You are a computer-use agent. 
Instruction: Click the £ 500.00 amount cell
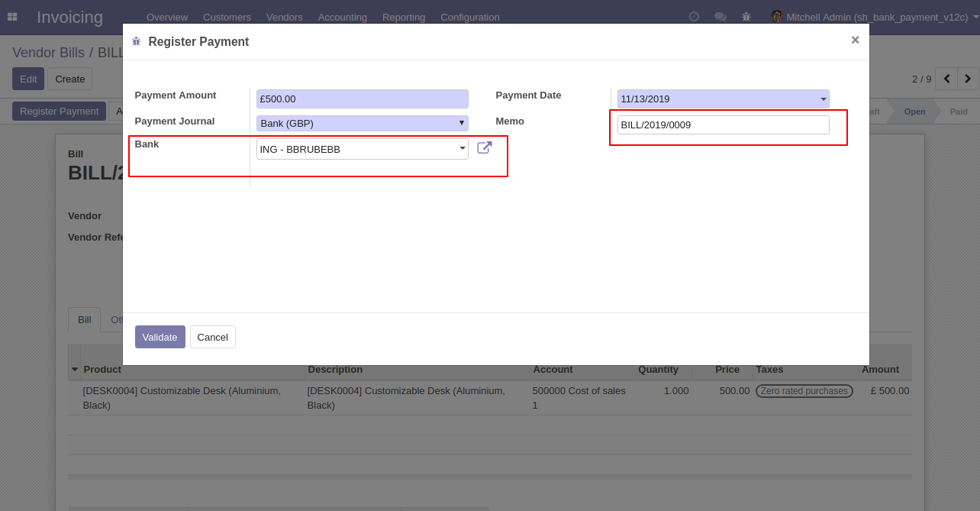pyautogui.click(x=889, y=390)
